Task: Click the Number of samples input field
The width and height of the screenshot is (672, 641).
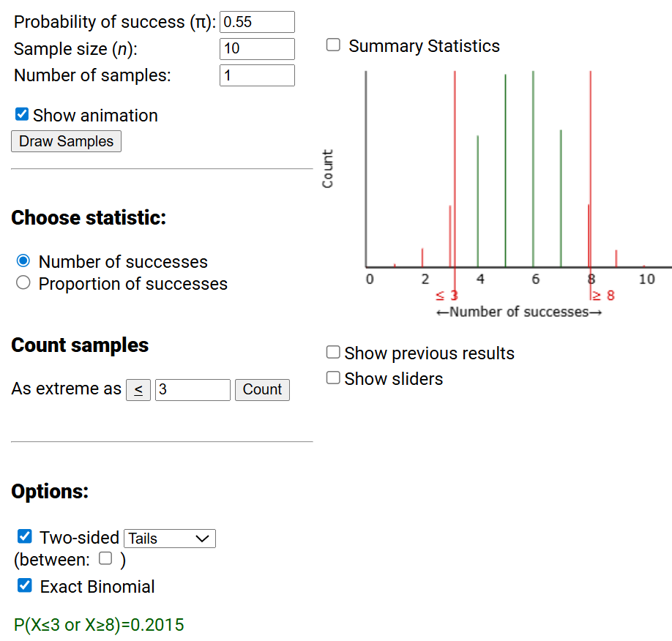Action: pyautogui.click(x=257, y=75)
